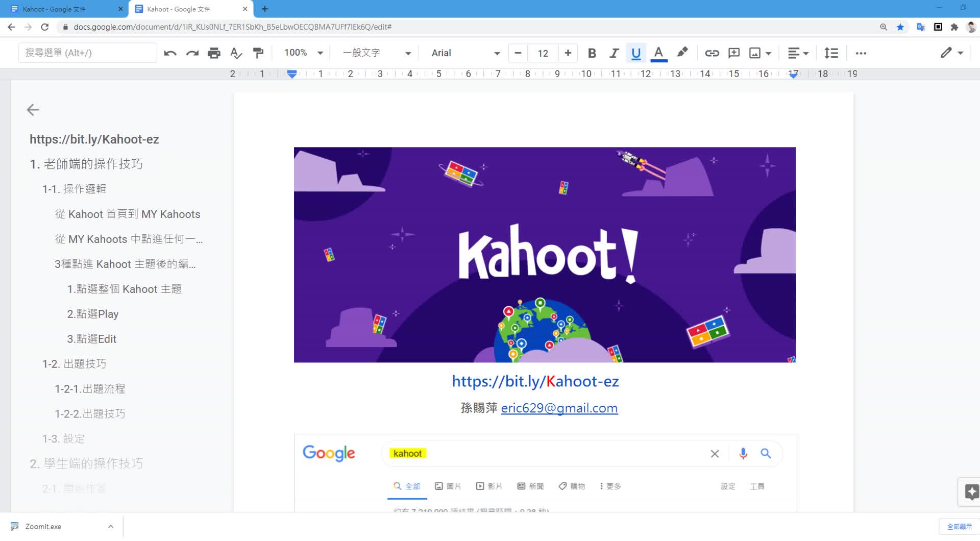Click the left indent marker on ruler

point(292,74)
